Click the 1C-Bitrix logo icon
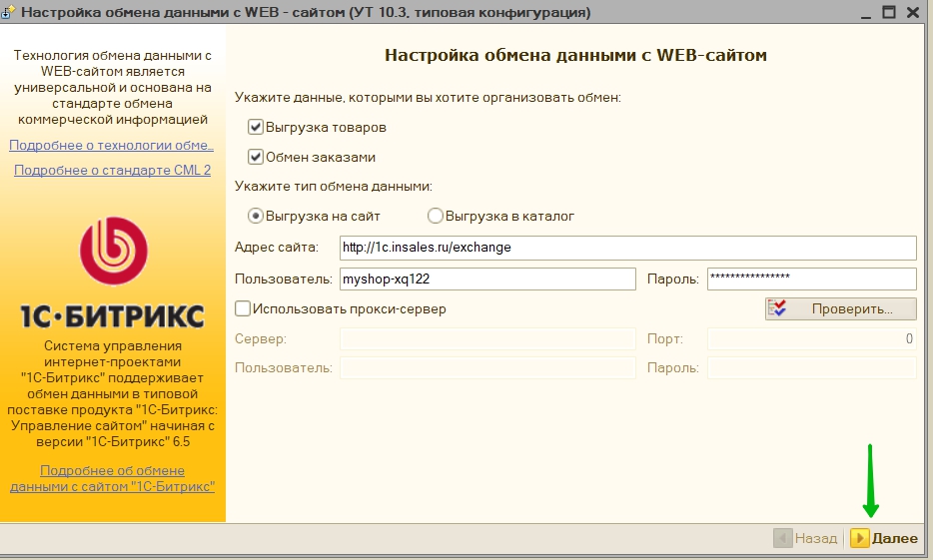The width and height of the screenshot is (933, 560). pyautogui.click(x=113, y=251)
